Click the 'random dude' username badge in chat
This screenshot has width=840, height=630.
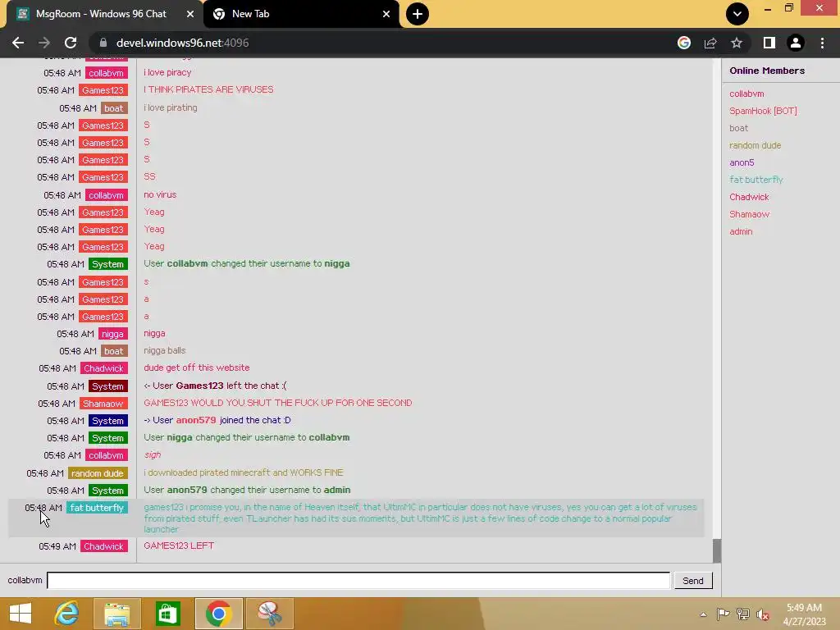[x=98, y=473]
